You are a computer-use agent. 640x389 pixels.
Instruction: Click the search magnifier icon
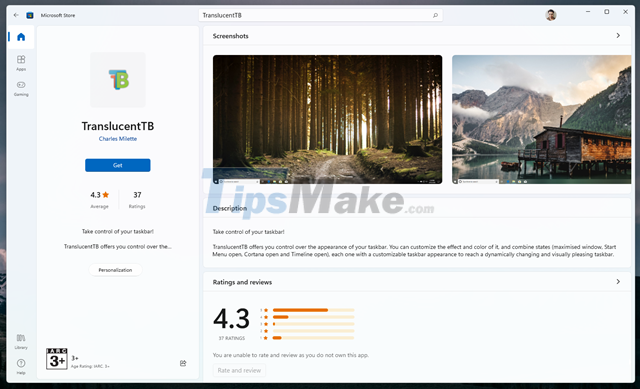pos(435,16)
